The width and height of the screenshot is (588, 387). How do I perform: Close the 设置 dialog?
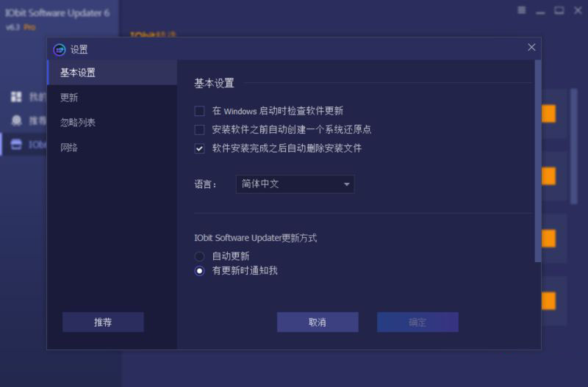(x=531, y=47)
